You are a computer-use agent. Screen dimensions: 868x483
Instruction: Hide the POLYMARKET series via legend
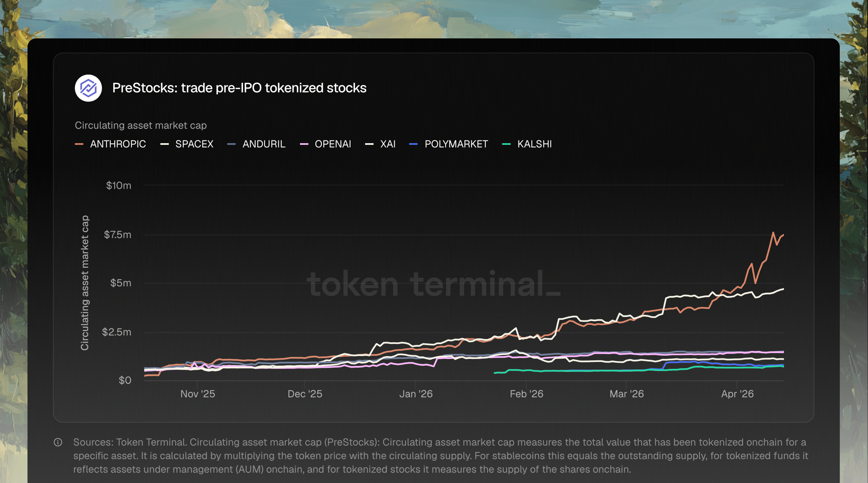[x=456, y=144]
